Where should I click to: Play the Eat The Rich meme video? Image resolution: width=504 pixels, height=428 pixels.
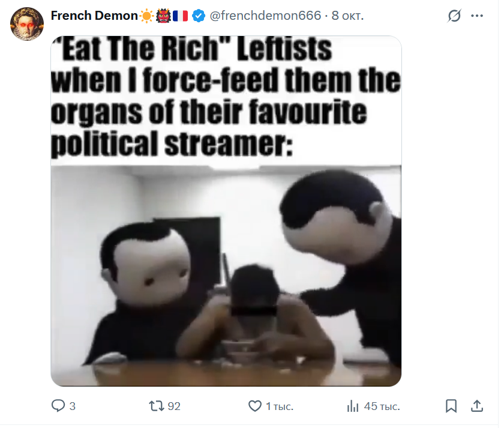click(226, 211)
